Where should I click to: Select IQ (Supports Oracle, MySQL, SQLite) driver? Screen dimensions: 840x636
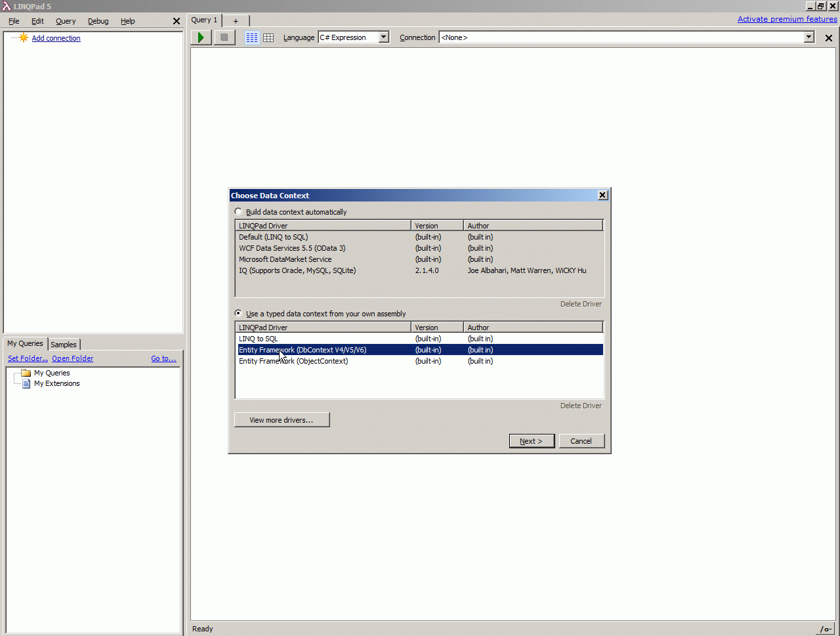point(419,270)
